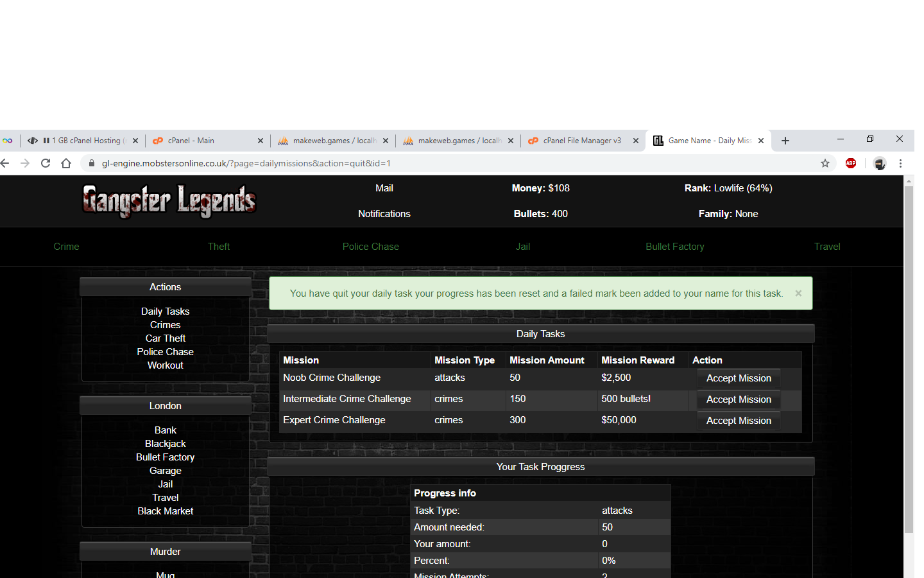Screen dimensions: 924x578
Task: Close the cPanel File Manager tab
Action: tap(636, 141)
